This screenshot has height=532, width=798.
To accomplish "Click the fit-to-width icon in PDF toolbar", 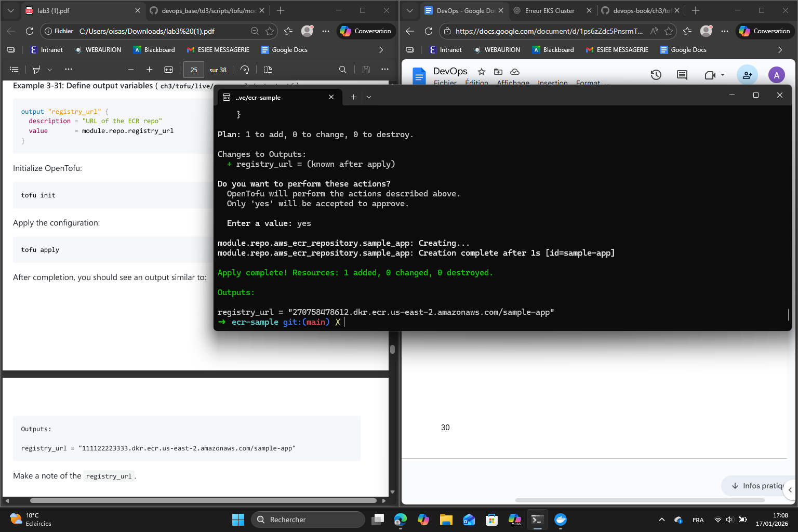I will (x=168, y=70).
